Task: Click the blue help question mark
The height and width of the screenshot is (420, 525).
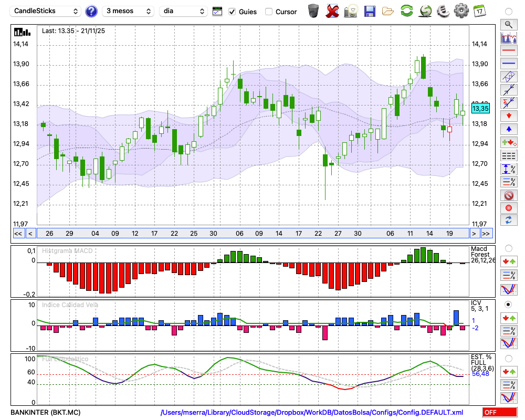Action: tap(91, 11)
